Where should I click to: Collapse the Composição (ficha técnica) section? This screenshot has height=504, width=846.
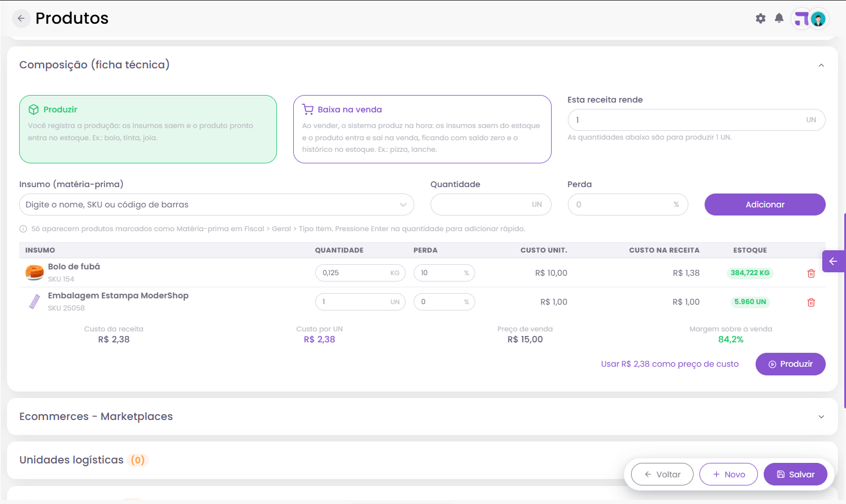pyautogui.click(x=821, y=65)
